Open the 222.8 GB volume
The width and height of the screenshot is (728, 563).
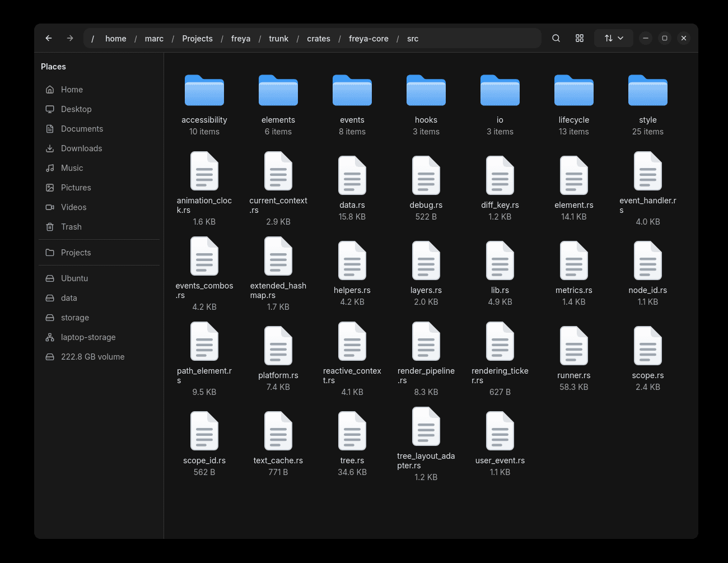click(x=99, y=357)
